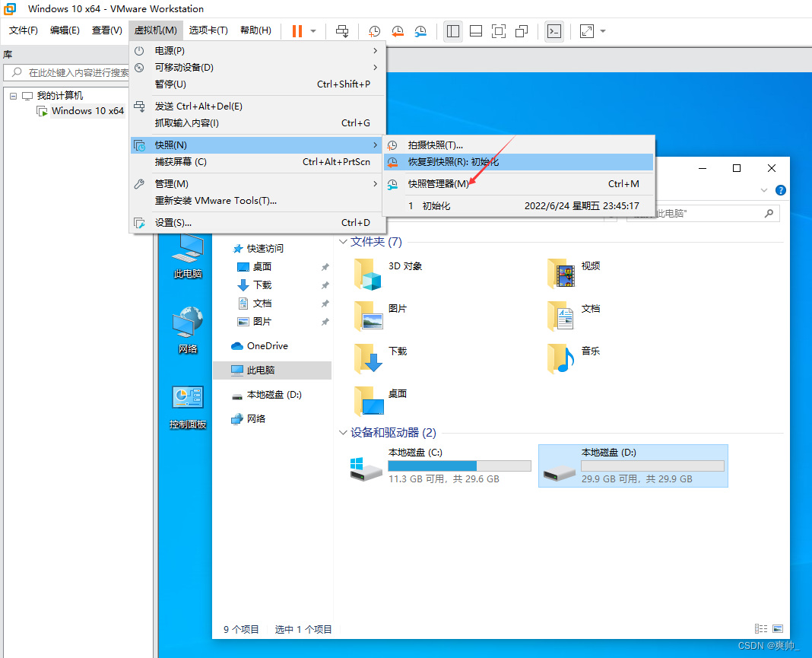This screenshot has height=658, width=812.
Task: Collapse the 我的计算机 tree node
Action: click(14, 96)
